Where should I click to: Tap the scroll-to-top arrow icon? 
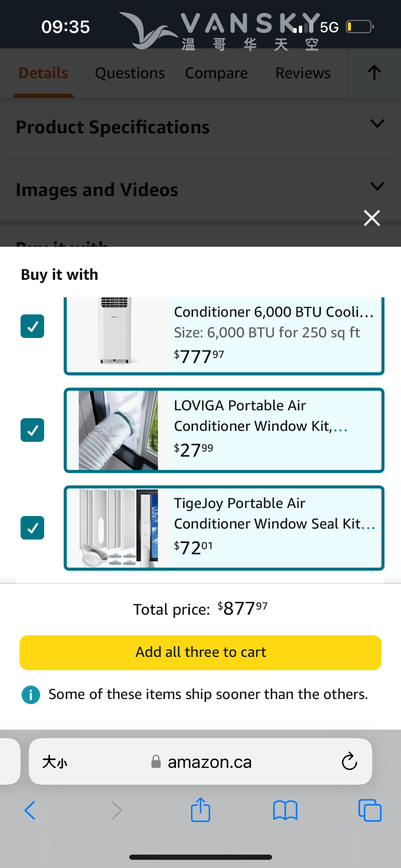(374, 73)
